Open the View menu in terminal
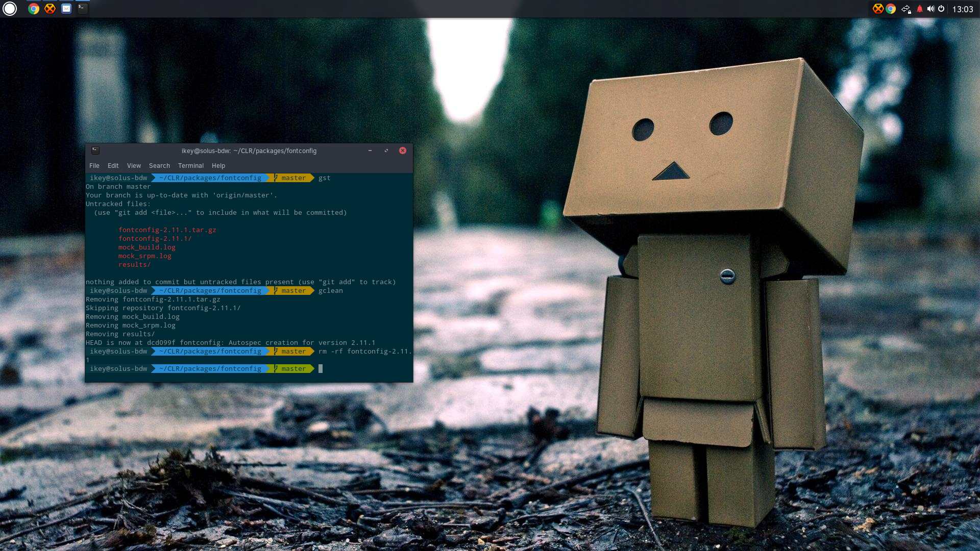The height and width of the screenshot is (551, 980). [x=134, y=166]
